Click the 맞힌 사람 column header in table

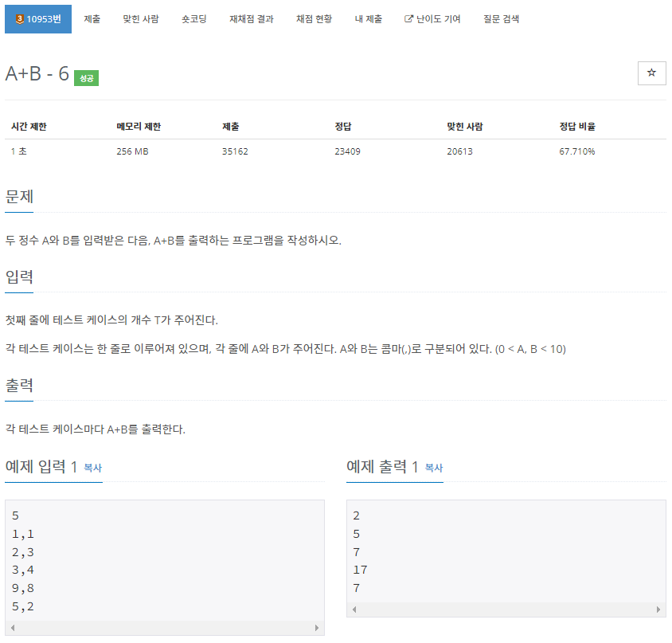tap(464, 127)
